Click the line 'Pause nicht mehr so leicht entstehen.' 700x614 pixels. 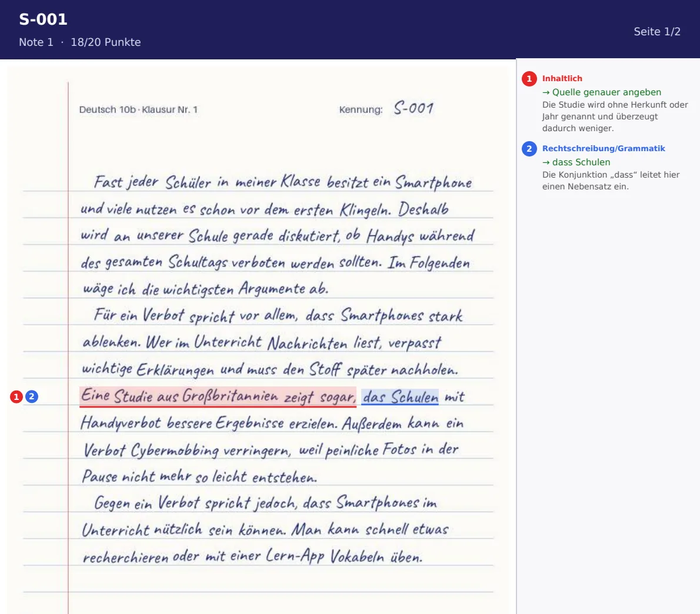199,476
